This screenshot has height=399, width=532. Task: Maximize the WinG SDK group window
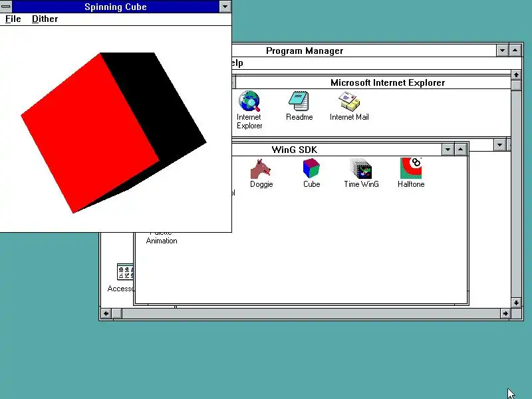[x=460, y=149]
